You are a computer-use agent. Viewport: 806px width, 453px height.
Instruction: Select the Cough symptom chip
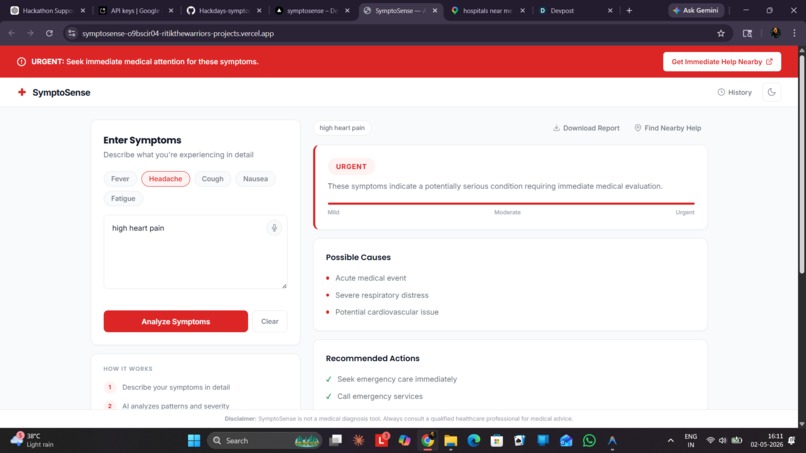(x=212, y=179)
